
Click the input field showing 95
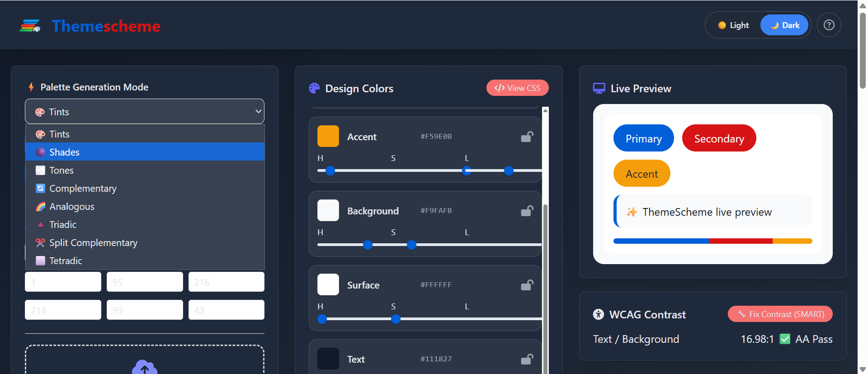(145, 282)
